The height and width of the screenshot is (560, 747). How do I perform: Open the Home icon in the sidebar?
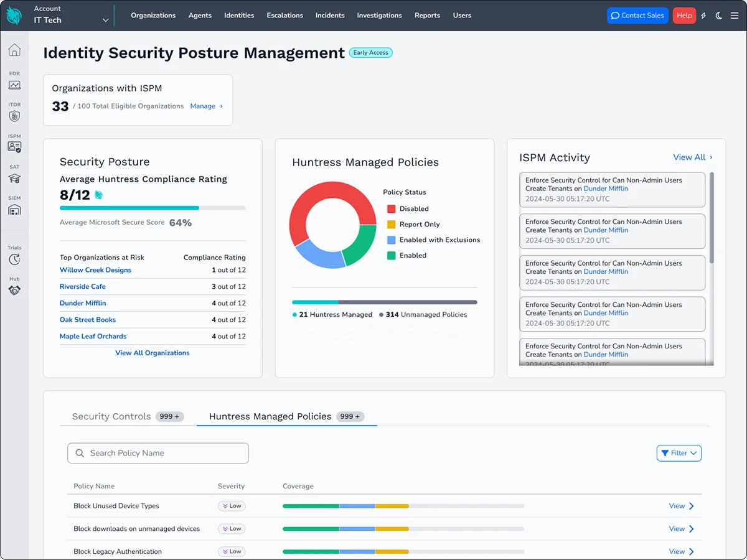click(14, 50)
